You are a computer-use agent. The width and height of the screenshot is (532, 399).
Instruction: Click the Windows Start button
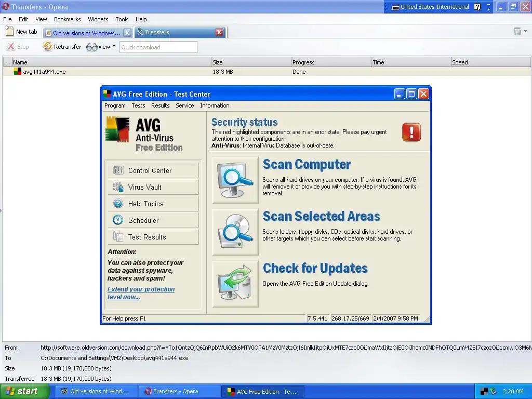(25, 391)
